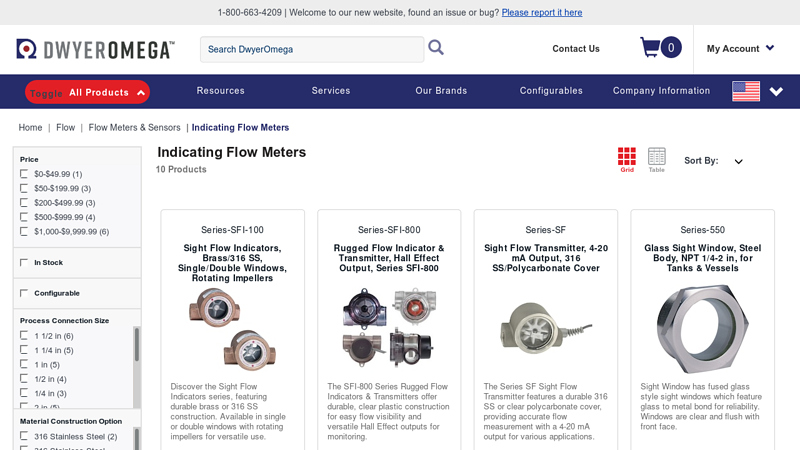This screenshot has height=450, width=800.
Task: Click the search magnifier icon
Action: (436, 47)
